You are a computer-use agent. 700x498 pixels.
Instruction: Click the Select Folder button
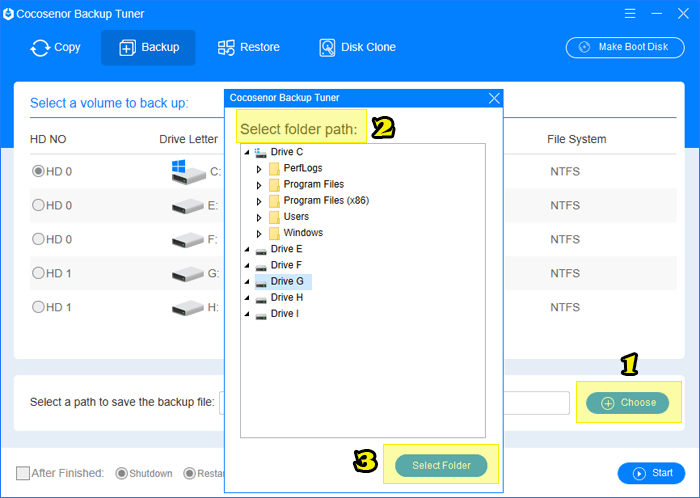[x=441, y=465]
